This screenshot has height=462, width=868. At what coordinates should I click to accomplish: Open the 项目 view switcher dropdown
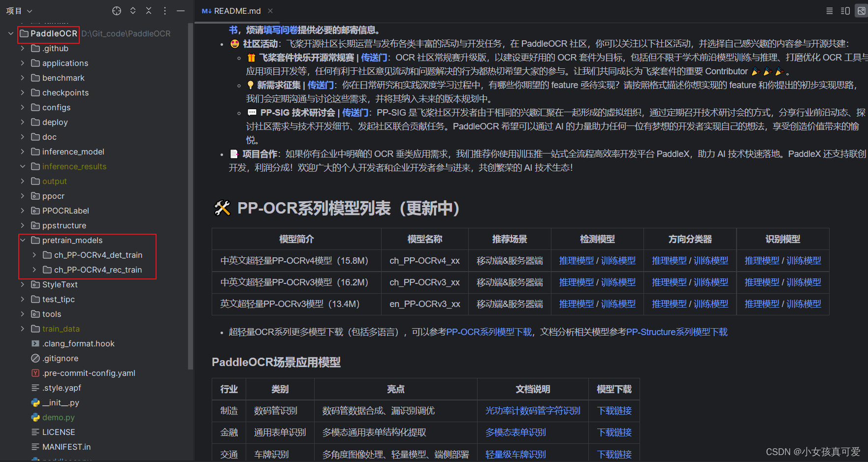[19, 10]
